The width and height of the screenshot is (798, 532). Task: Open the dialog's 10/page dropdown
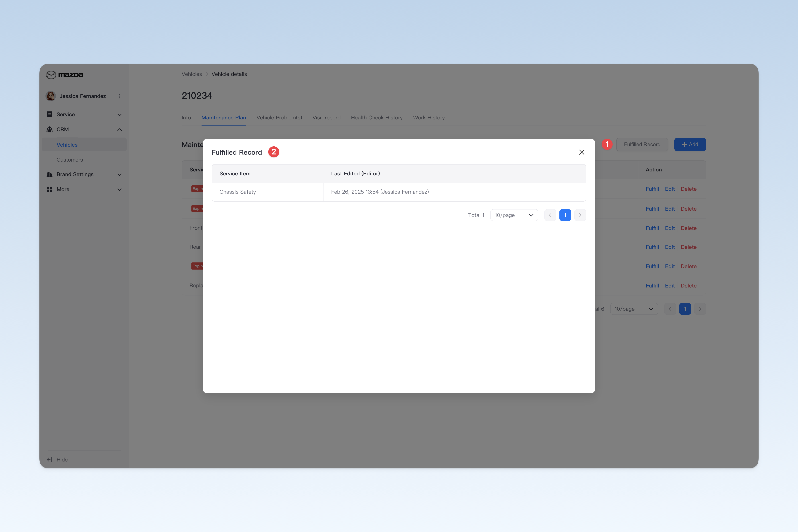[514, 215]
